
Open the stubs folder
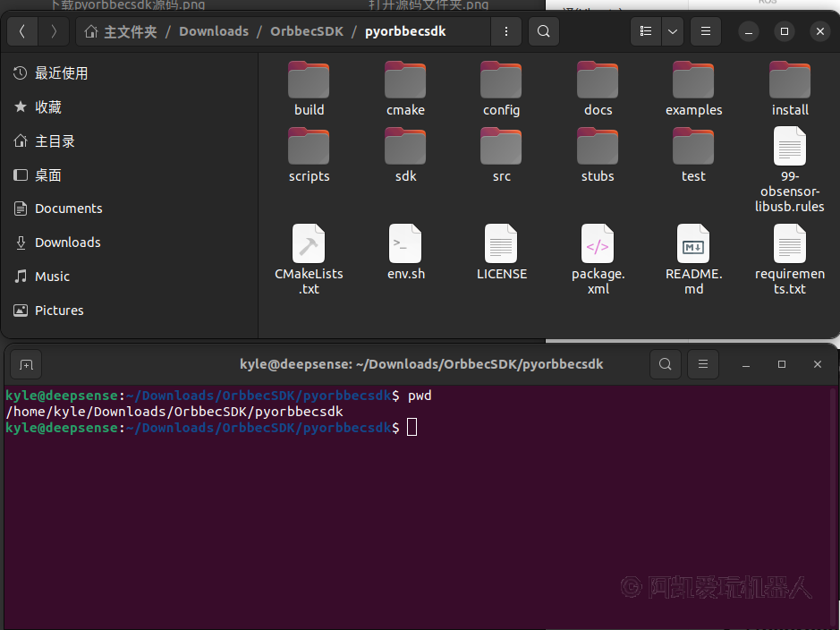[598, 156]
